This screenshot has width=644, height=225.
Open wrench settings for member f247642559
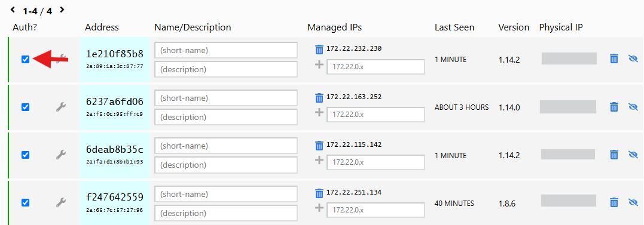(61, 202)
